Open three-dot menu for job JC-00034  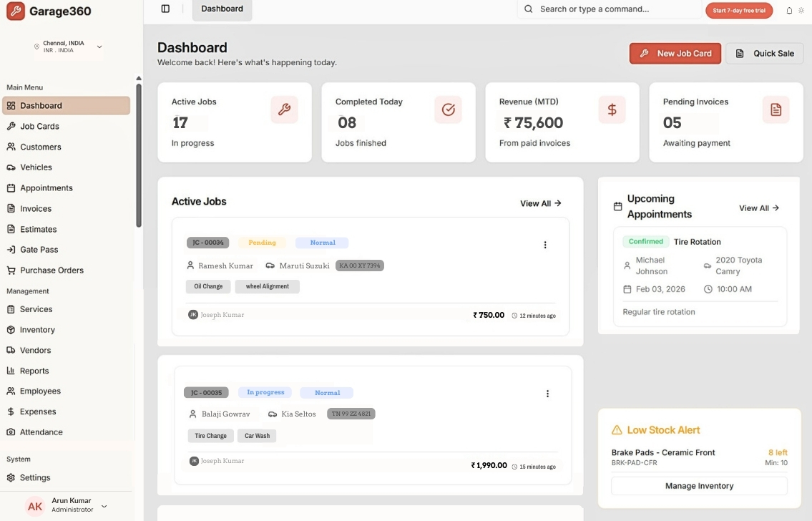[x=545, y=245]
